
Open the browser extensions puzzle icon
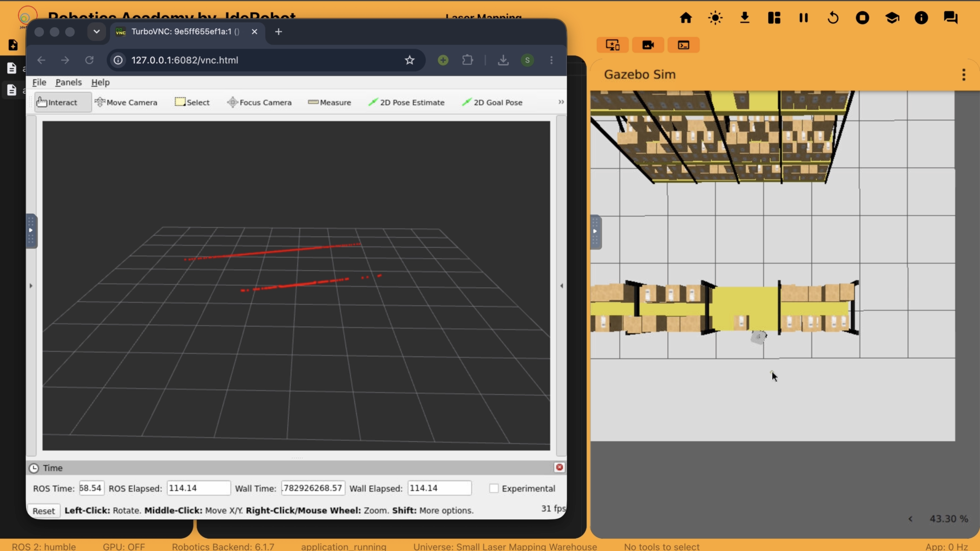pyautogui.click(x=468, y=60)
